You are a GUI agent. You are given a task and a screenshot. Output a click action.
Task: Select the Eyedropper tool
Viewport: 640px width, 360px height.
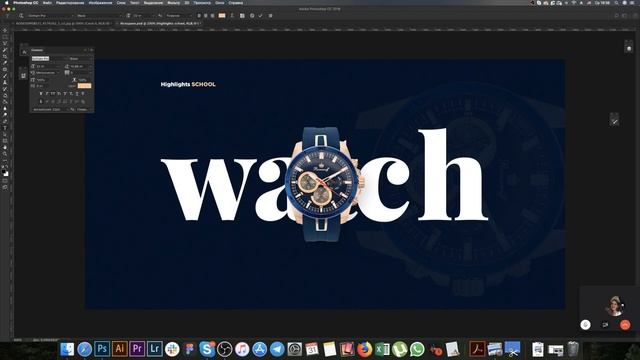5,63
